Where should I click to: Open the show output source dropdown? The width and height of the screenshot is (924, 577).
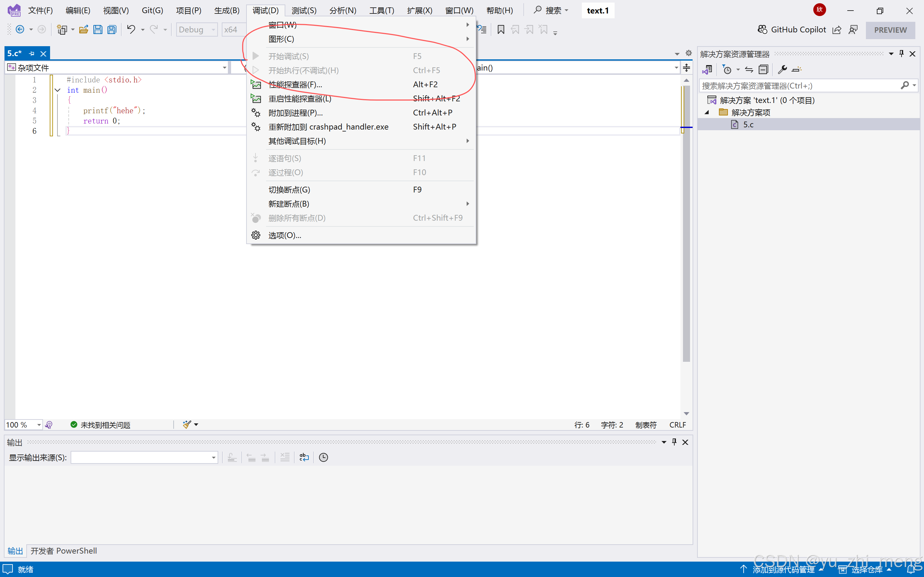[x=213, y=457]
